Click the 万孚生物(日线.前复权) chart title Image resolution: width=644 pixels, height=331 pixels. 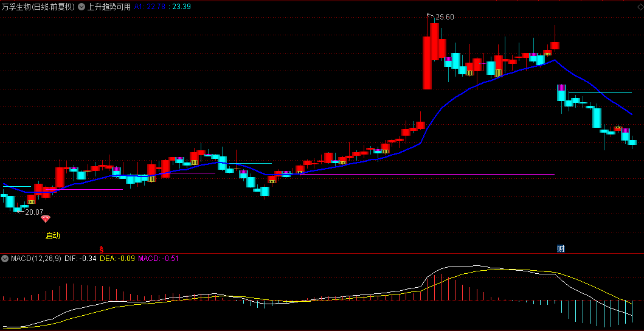[x=38, y=7]
